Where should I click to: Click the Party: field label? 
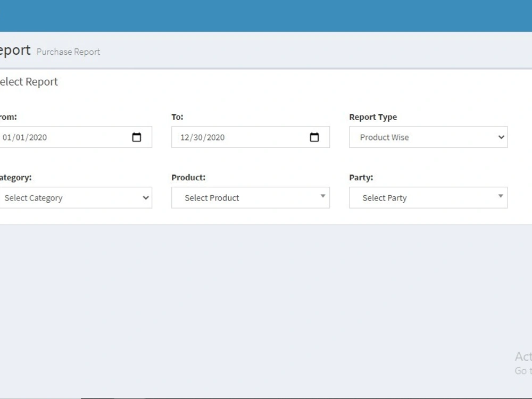click(361, 178)
